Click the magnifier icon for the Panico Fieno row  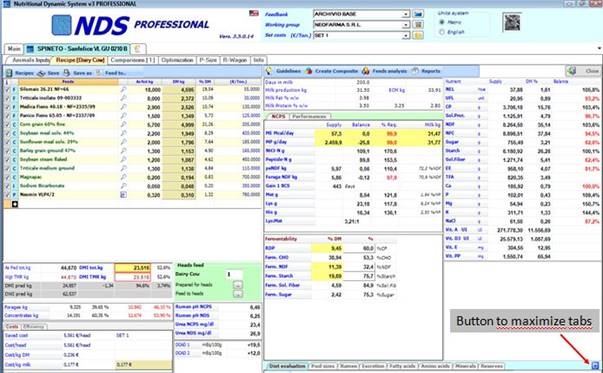coord(123,115)
